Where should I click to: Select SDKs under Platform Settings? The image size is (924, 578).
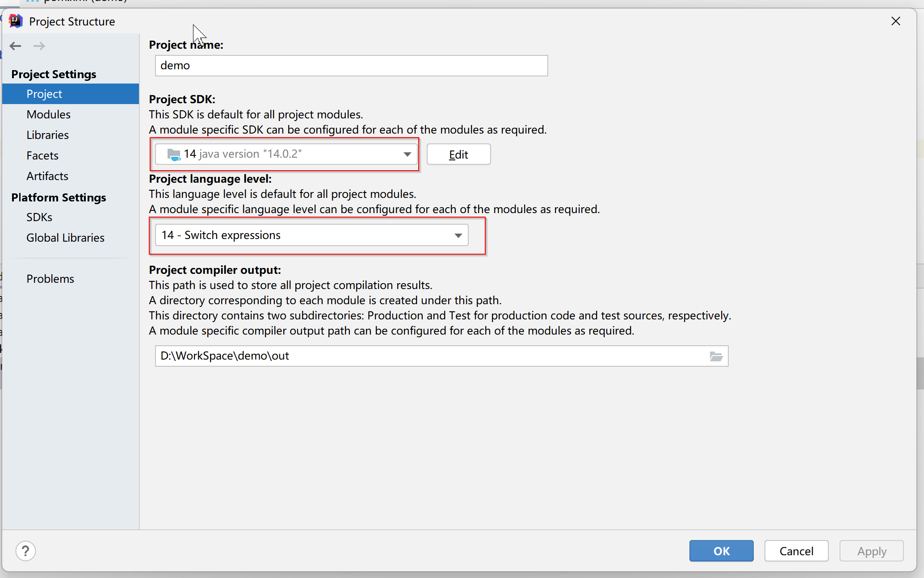pos(39,217)
